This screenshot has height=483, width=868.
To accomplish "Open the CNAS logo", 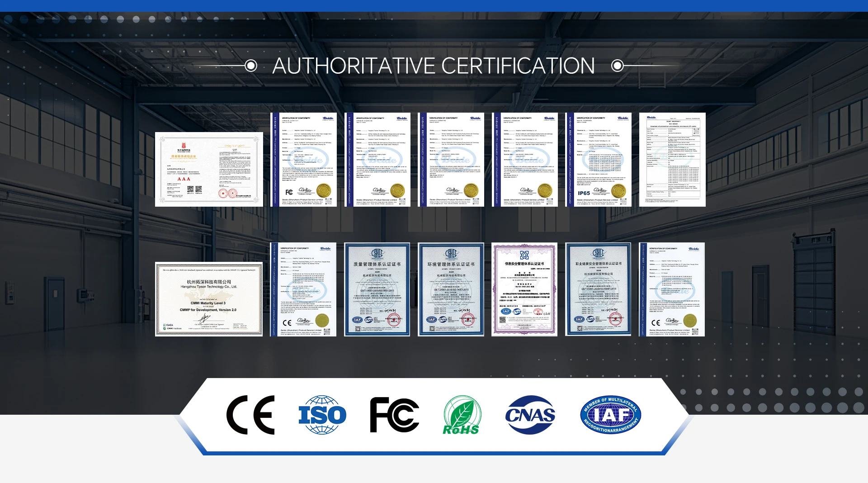I will pyautogui.click(x=530, y=415).
